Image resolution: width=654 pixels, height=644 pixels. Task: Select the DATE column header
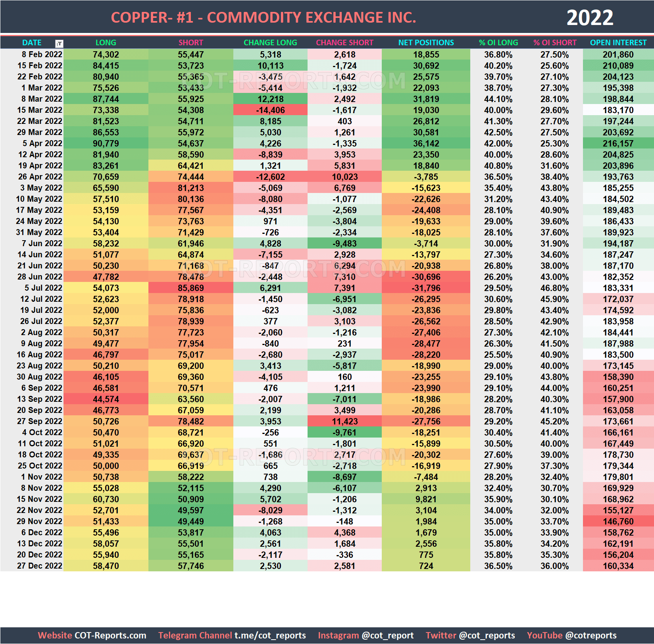coord(32,42)
